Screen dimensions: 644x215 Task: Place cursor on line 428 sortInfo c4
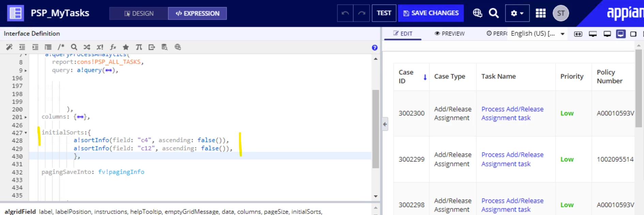pos(151,140)
